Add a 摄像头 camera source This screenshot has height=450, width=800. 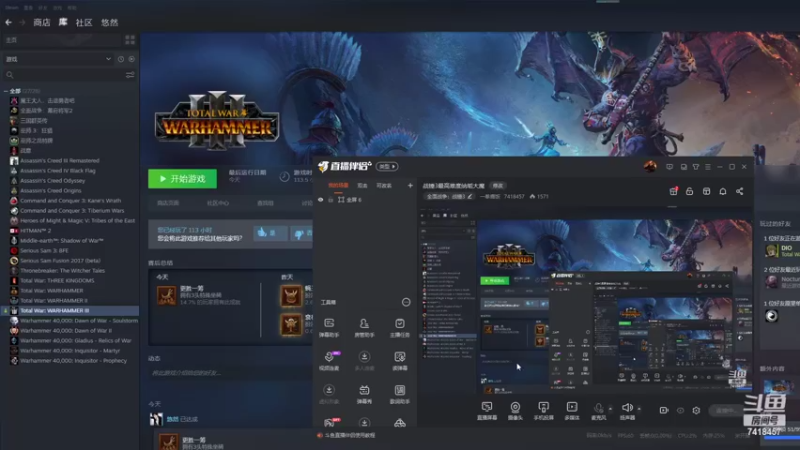pos(515,411)
